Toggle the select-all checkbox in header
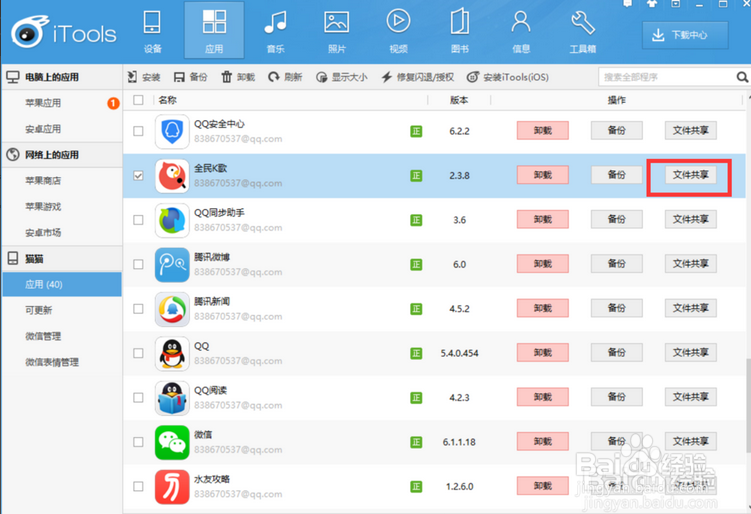This screenshot has width=751, height=514. point(138,100)
